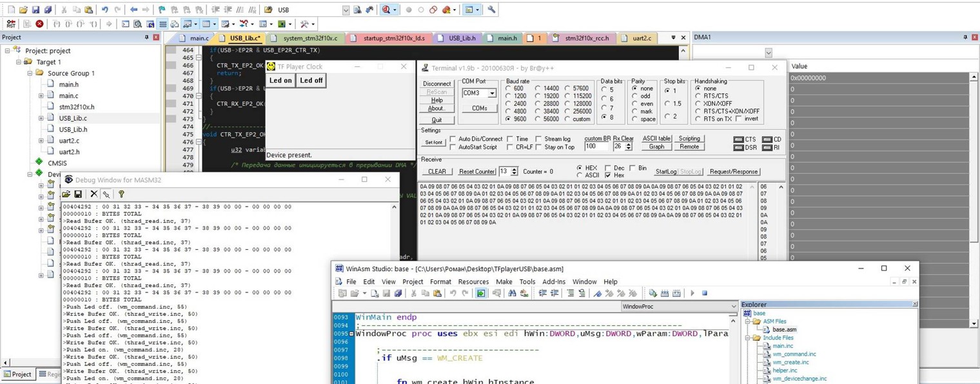
Task: Enable the Auto Dis/Connect checkbox
Action: tap(453, 139)
